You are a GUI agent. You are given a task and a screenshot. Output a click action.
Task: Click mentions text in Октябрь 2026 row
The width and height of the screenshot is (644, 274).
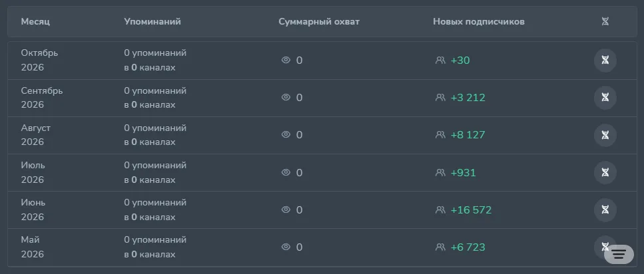click(x=155, y=61)
